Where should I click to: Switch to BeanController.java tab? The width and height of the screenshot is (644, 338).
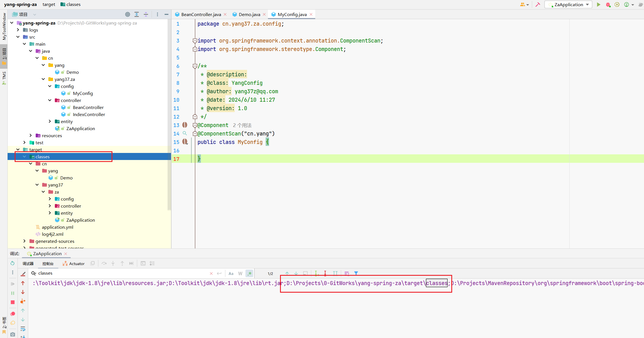coord(201,14)
